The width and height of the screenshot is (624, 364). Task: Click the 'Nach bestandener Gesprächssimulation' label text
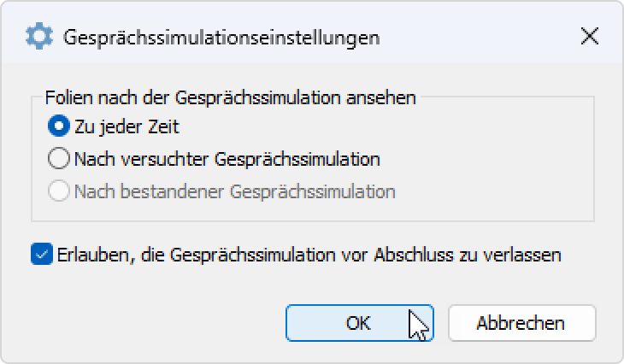click(x=235, y=191)
